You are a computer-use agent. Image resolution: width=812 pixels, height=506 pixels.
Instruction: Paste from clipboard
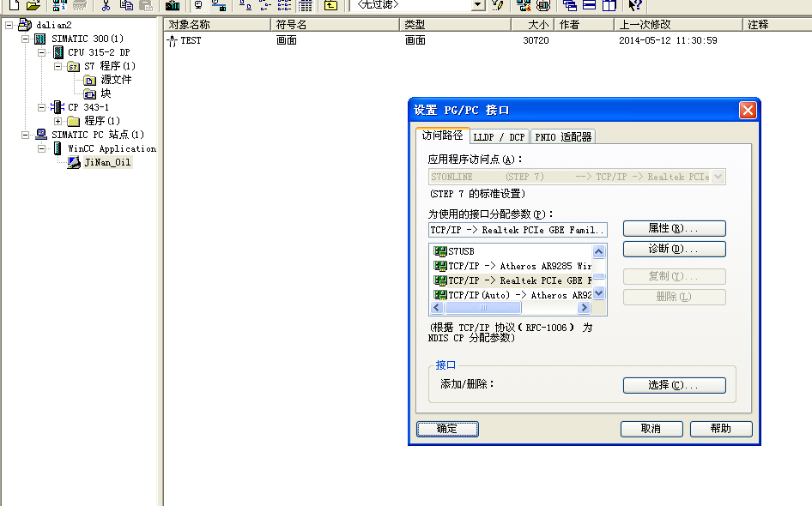(144, 7)
